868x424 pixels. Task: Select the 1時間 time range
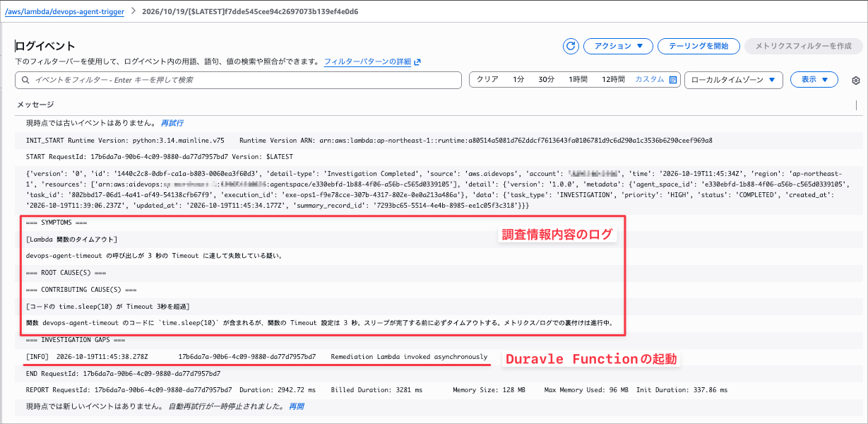tap(578, 80)
